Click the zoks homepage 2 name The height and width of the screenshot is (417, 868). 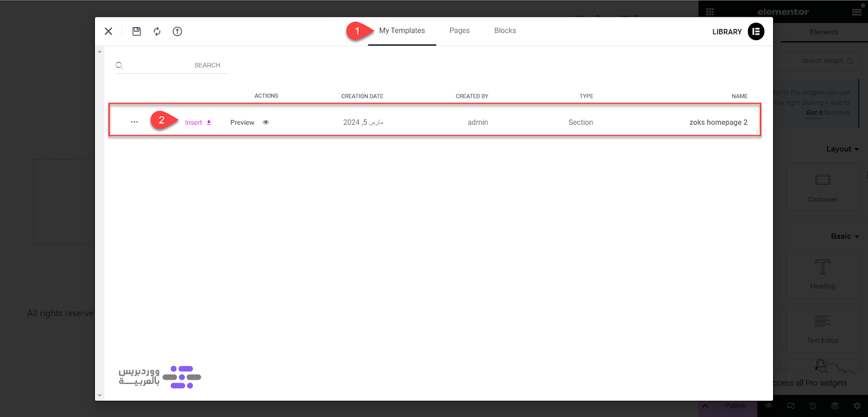718,123
